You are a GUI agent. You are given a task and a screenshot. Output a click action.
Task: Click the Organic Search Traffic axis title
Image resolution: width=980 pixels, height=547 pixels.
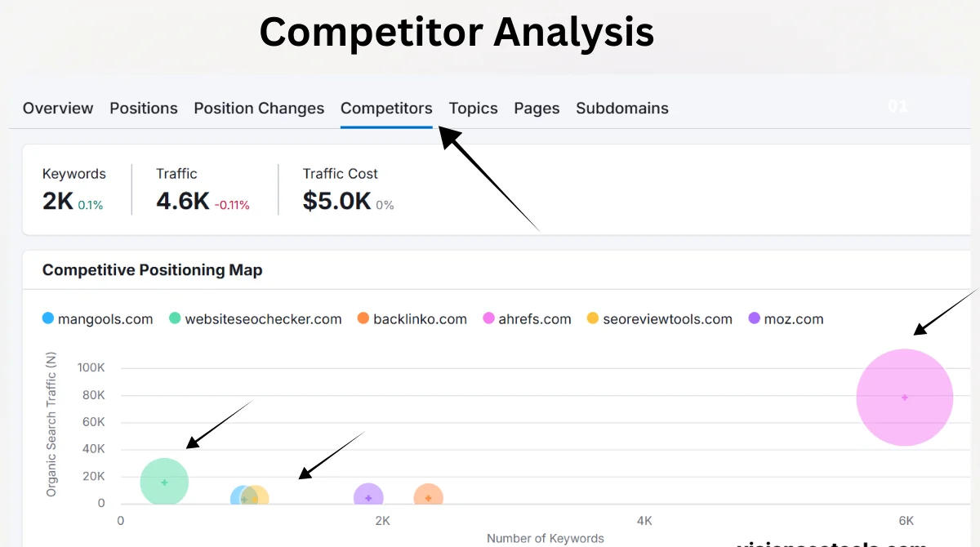point(51,425)
